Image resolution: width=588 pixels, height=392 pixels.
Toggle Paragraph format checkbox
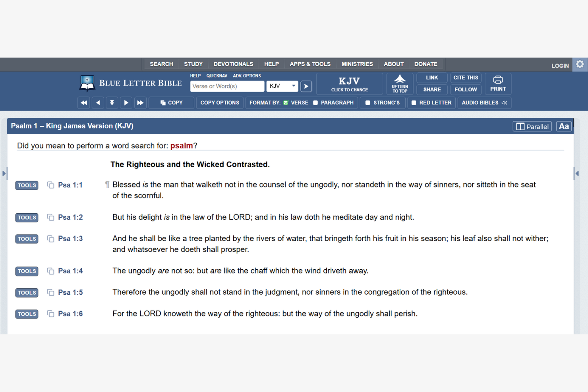click(315, 103)
